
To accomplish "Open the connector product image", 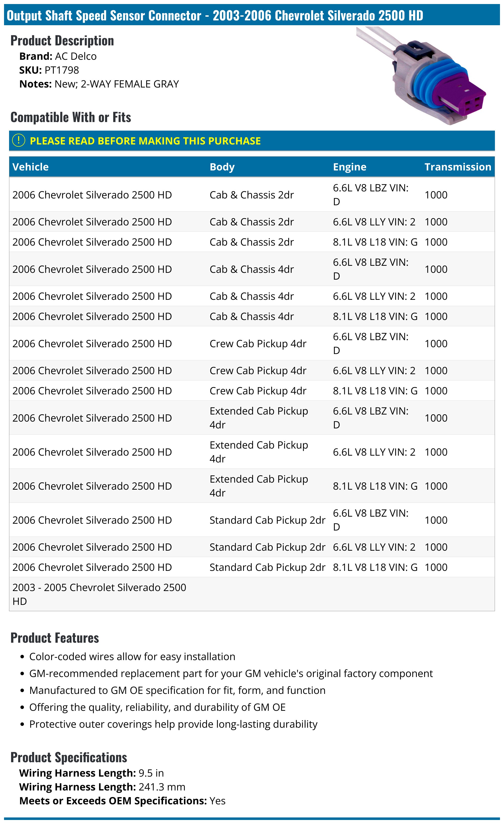I will (x=421, y=76).
